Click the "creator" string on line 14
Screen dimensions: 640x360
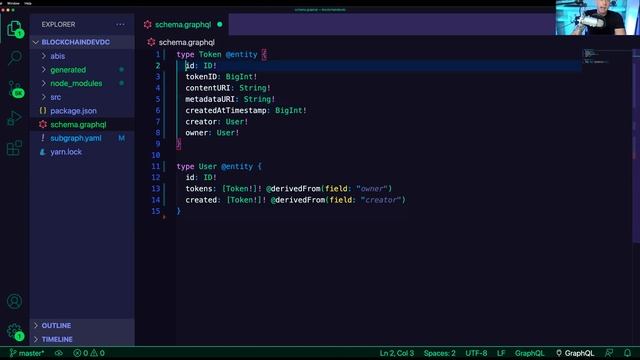pos(381,200)
